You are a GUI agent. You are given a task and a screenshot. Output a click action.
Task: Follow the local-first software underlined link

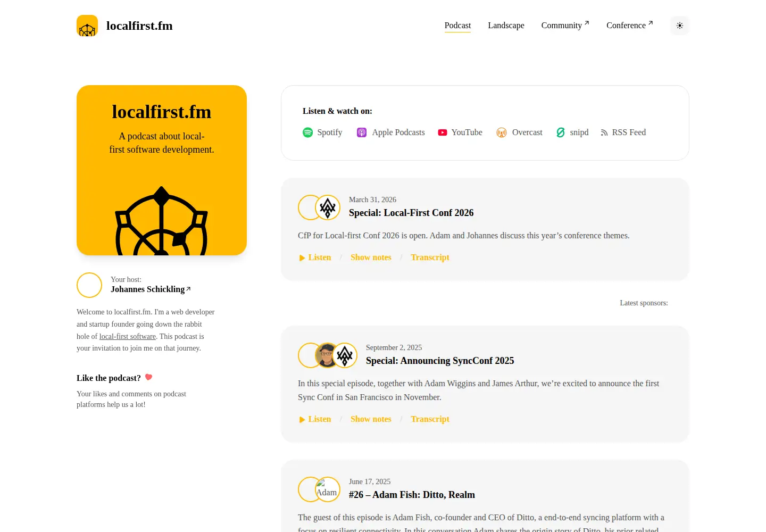click(x=128, y=336)
